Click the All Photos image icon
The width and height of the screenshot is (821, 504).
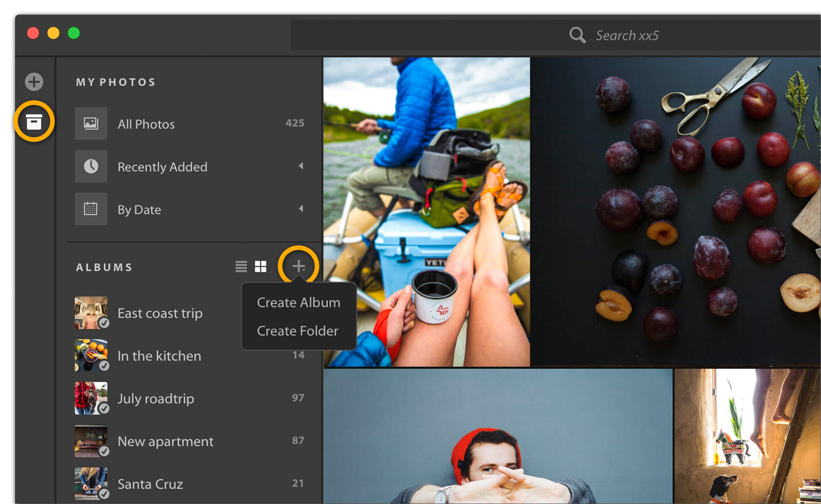(x=91, y=123)
